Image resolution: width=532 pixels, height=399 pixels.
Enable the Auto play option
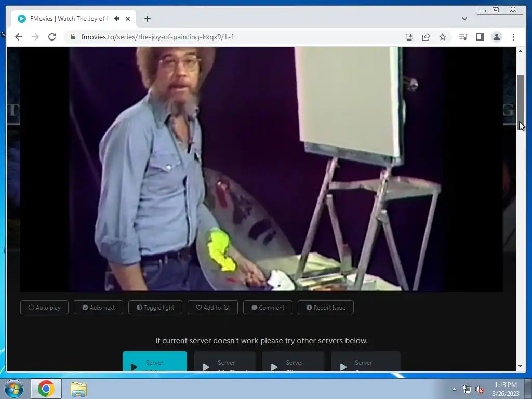pos(45,308)
